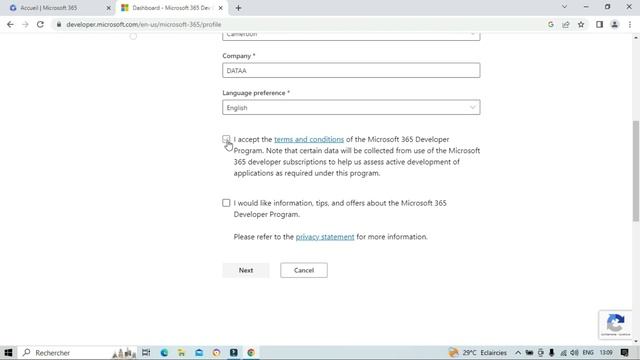Click the browser forward arrow
Image resolution: width=640 pixels, height=360 pixels.
tap(25, 24)
